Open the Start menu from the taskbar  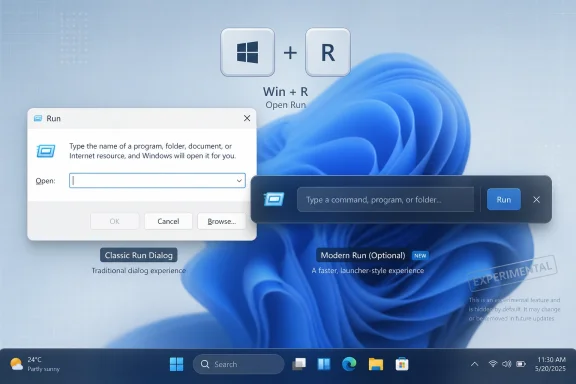(177, 364)
